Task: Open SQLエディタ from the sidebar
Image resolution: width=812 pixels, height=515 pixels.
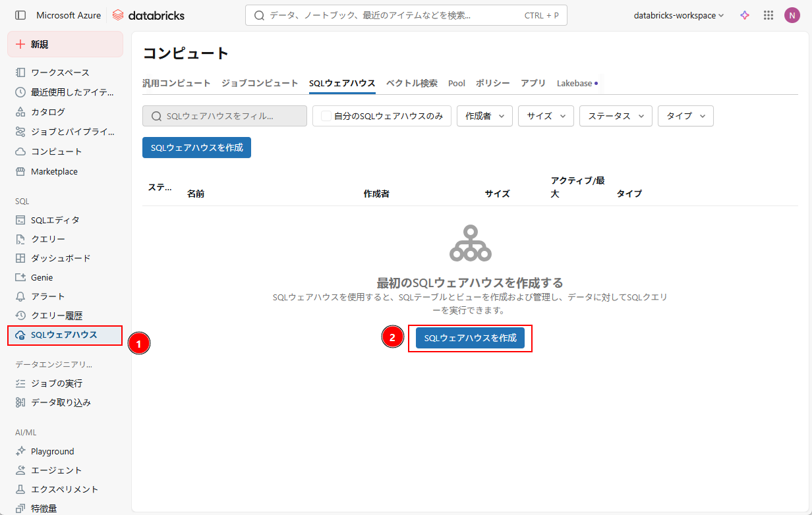Action: pos(55,220)
